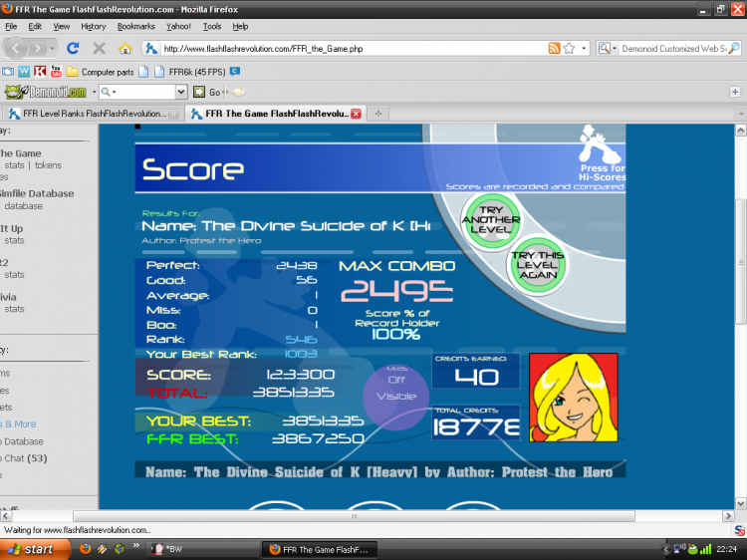Image resolution: width=747 pixels, height=560 pixels.
Task: Click the Demonoid.com toolbar logo
Action: 46,92
